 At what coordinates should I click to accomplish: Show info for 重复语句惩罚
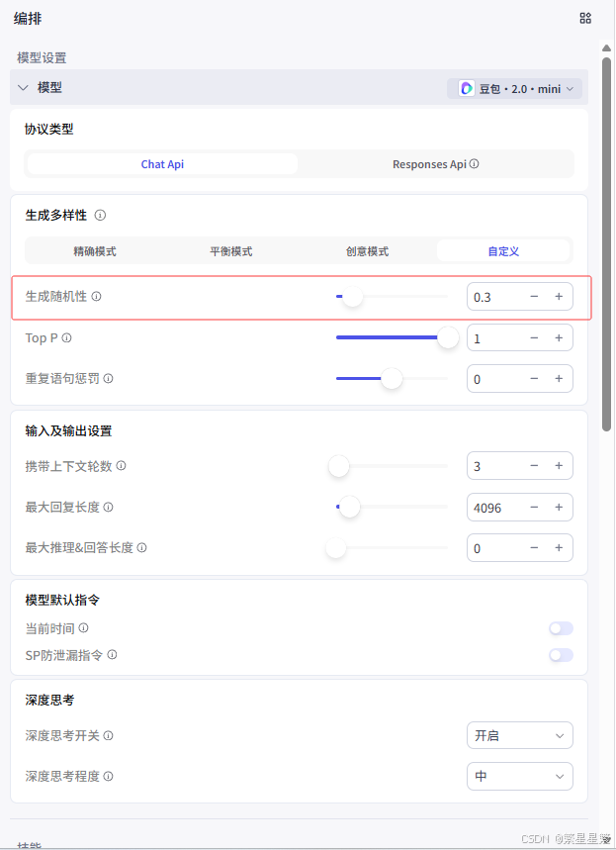pyautogui.click(x=109, y=378)
